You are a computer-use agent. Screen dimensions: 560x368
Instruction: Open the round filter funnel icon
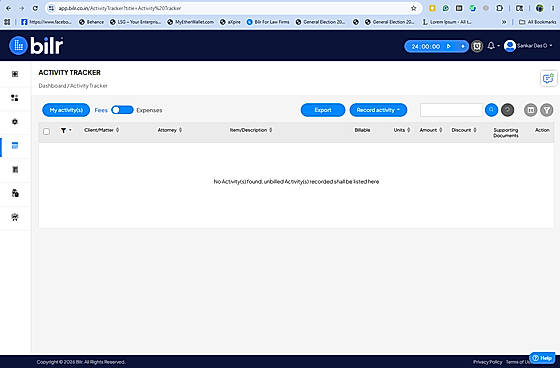(547, 110)
